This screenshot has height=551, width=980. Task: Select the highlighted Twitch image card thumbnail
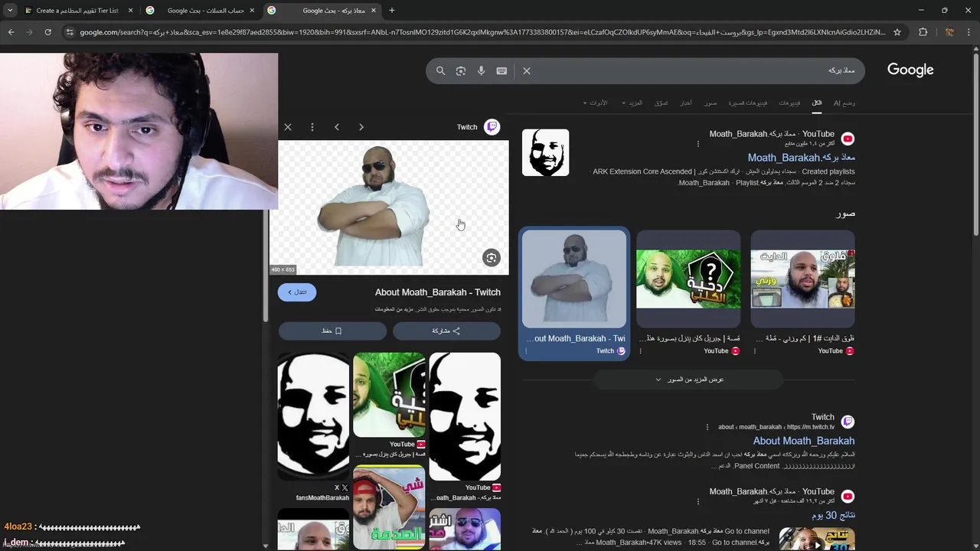(x=573, y=279)
